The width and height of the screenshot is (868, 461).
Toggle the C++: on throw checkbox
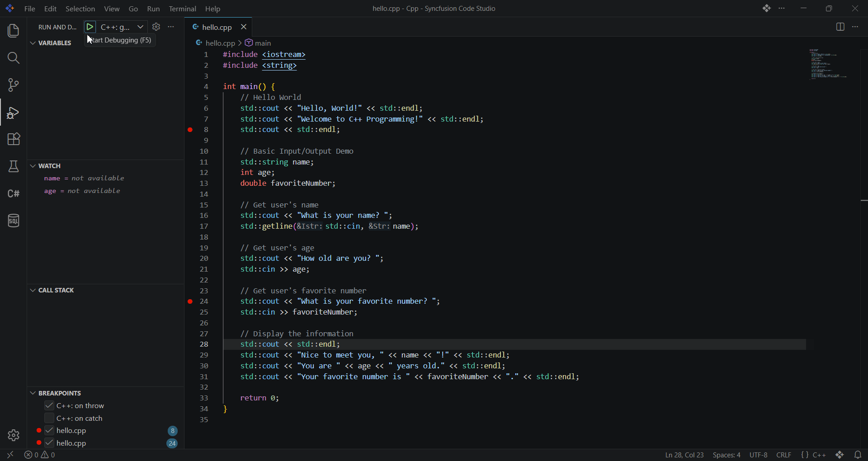(49, 405)
